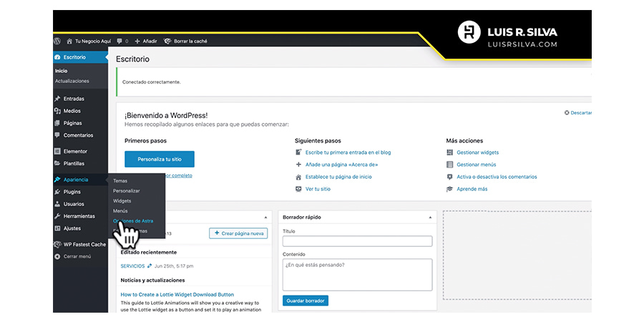Click Cerrar menú text in sidebar
This screenshot has height=322, width=644.
[77, 257]
